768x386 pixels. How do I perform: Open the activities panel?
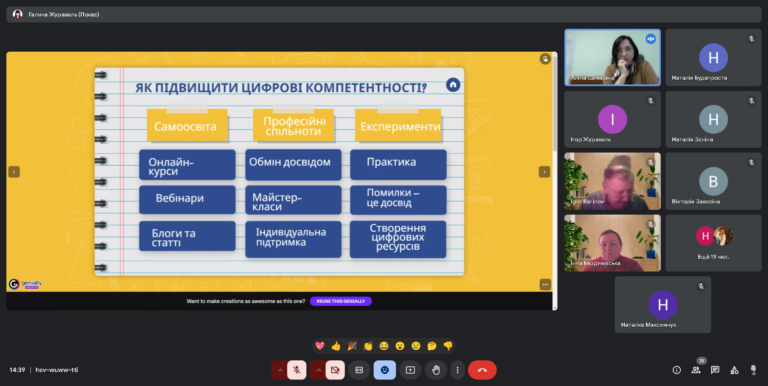pos(734,370)
